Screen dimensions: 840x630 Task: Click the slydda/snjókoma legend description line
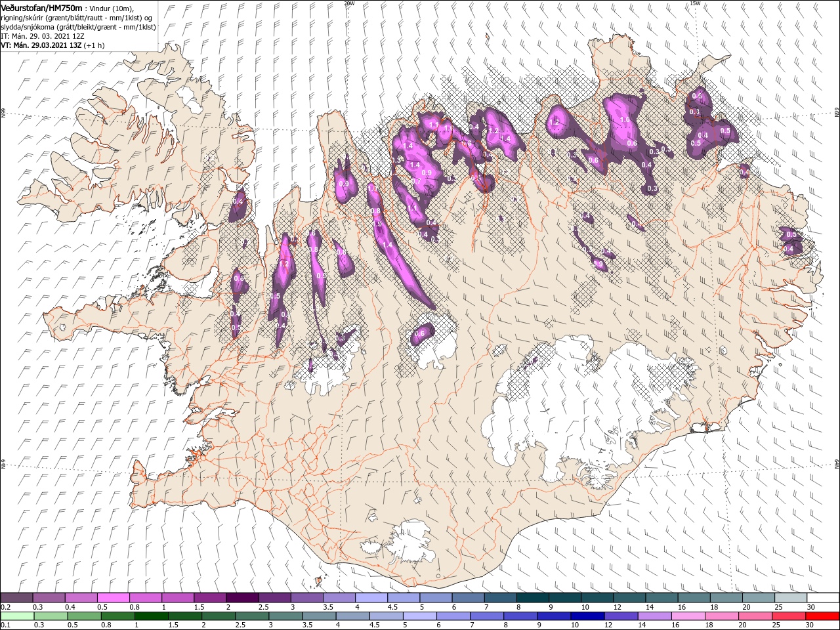pyautogui.click(x=78, y=27)
